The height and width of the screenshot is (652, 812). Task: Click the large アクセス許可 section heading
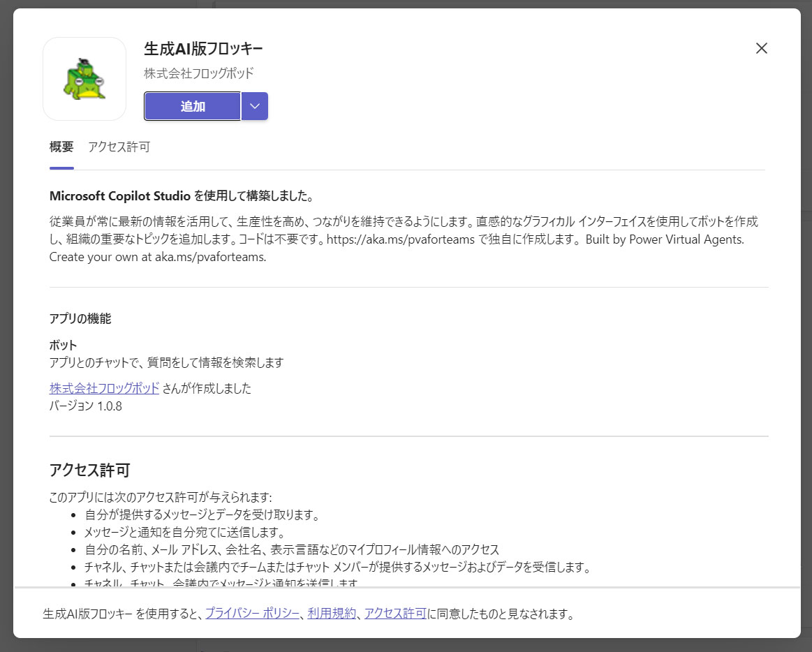(x=89, y=470)
